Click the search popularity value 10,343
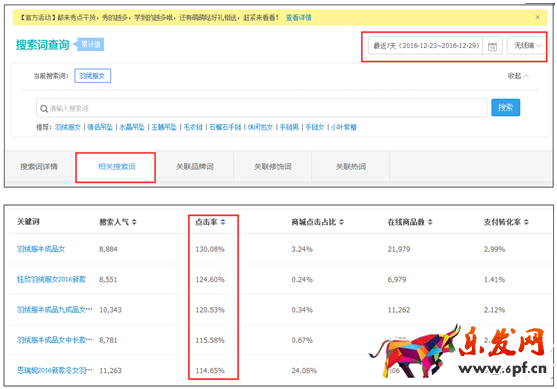 110,310
